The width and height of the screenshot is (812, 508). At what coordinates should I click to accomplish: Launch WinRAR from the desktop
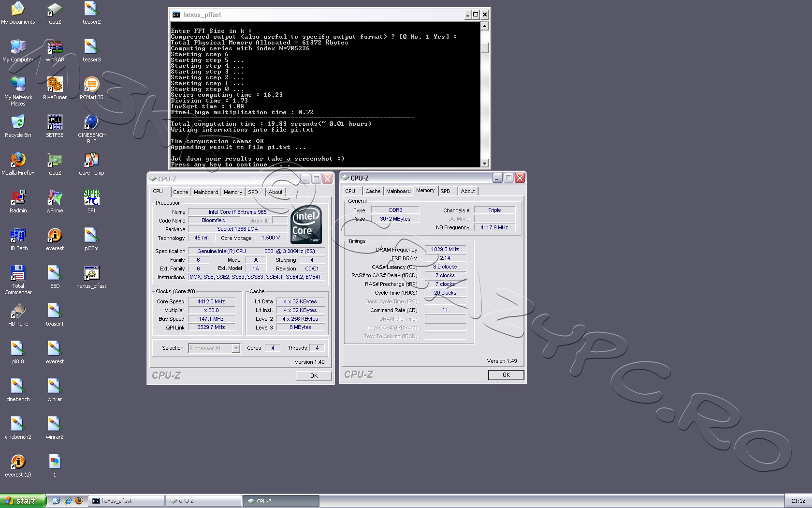click(x=55, y=51)
